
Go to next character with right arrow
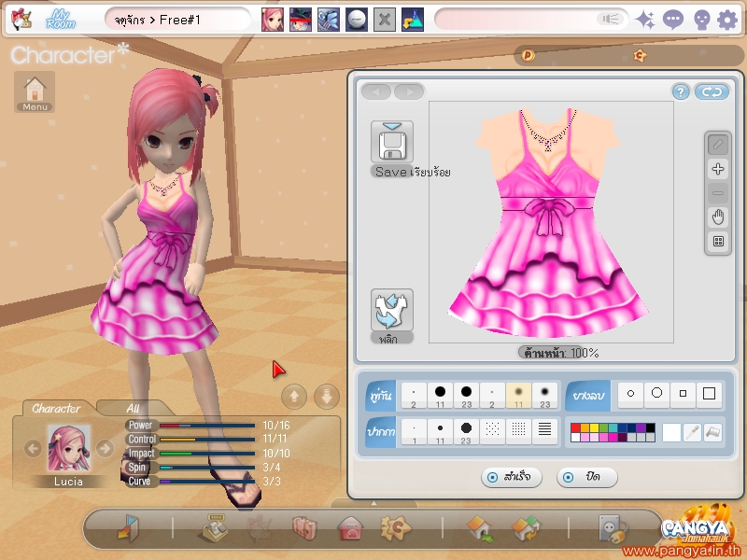coord(105,448)
